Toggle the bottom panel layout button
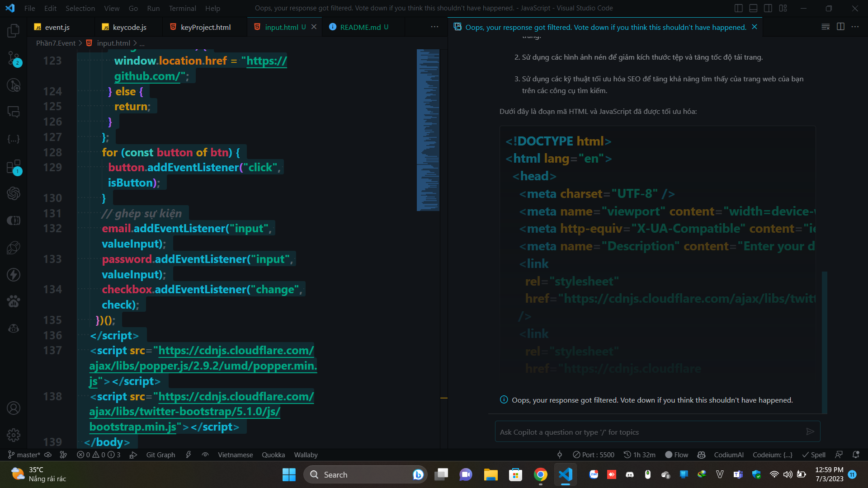 click(753, 8)
